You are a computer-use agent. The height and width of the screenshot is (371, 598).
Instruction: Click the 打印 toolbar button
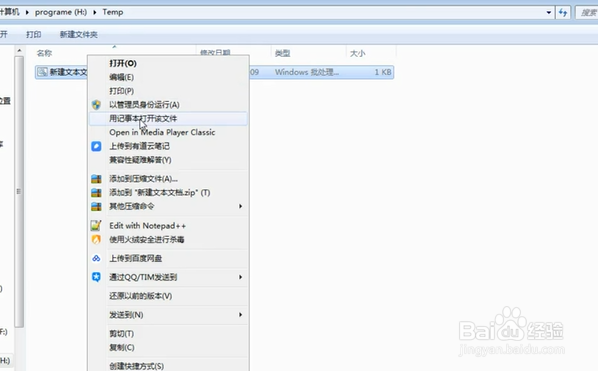coord(34,35)
